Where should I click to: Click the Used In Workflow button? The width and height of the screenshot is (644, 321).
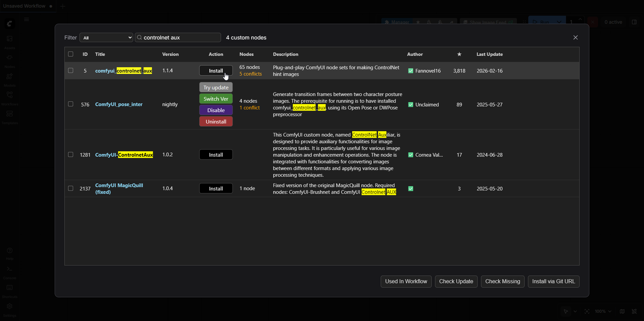point(406,281)
